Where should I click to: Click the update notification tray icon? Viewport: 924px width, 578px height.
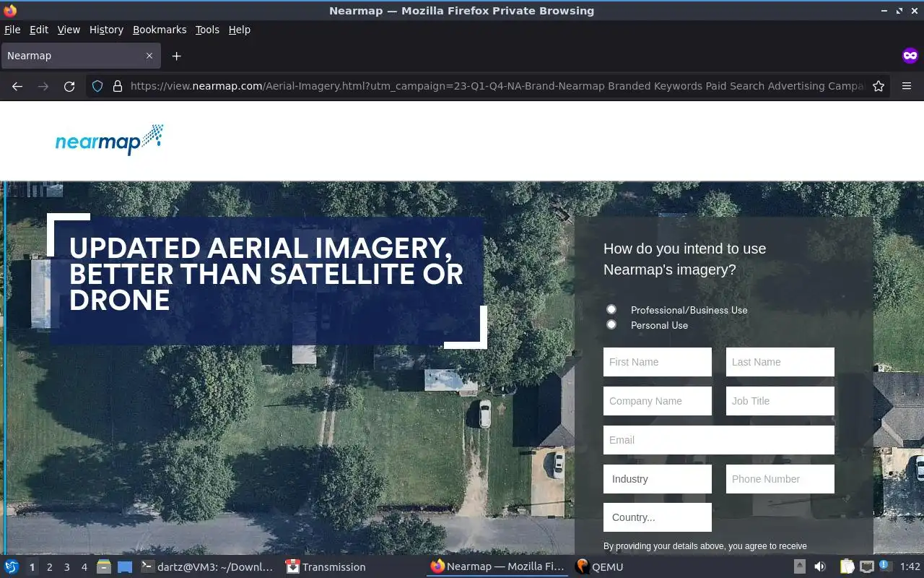click(885, 567)
